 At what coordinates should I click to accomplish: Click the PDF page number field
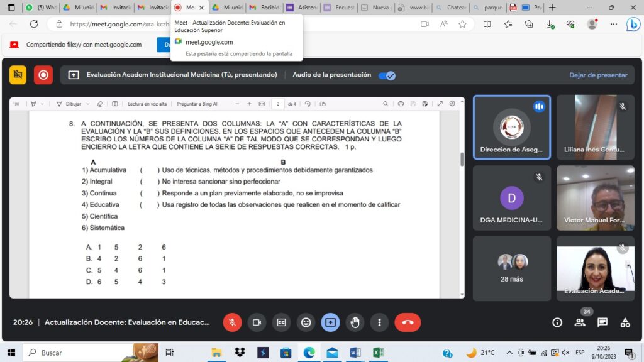[x=278, y=104]
